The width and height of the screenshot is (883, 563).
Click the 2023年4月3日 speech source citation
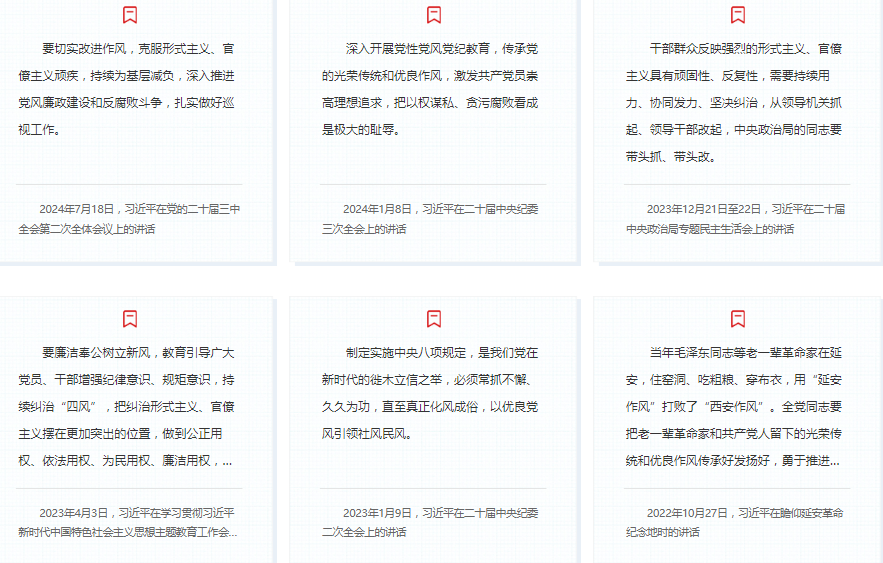130,522
